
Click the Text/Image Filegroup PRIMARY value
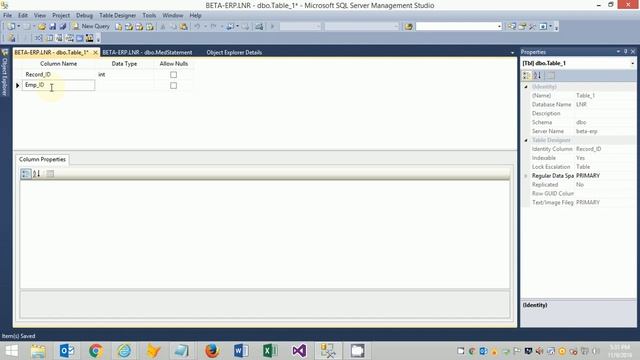click(x=605, y=202)
